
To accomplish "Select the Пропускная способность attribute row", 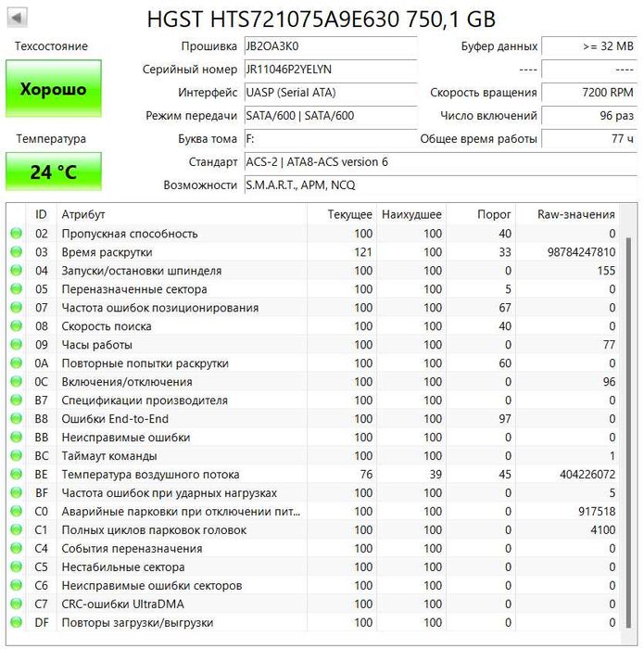I will (313, 234).
